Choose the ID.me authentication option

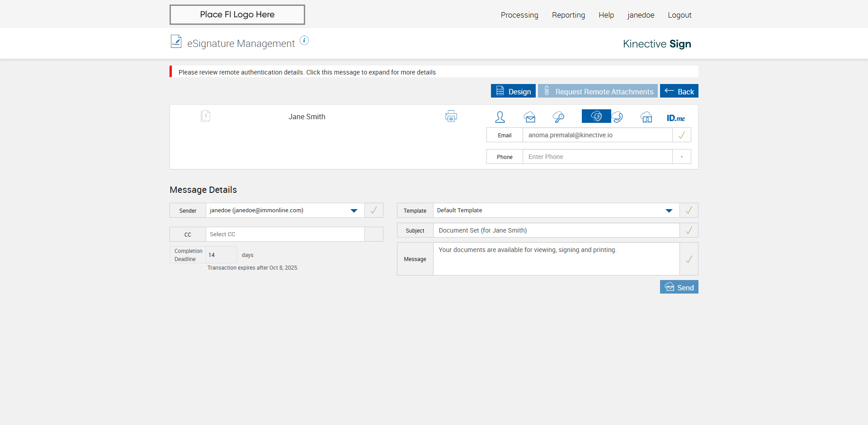tap(676, 118)
